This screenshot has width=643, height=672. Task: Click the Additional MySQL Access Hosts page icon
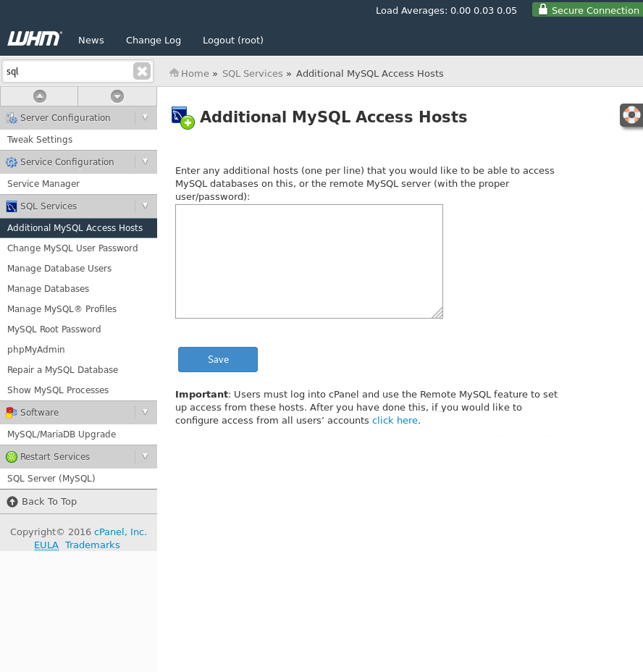click(183, 117)
